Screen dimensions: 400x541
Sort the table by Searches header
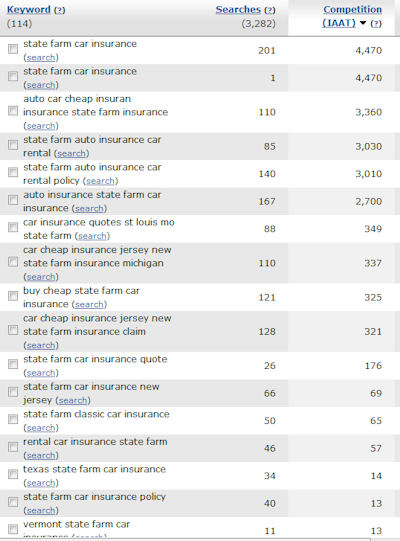coord(238,10)
